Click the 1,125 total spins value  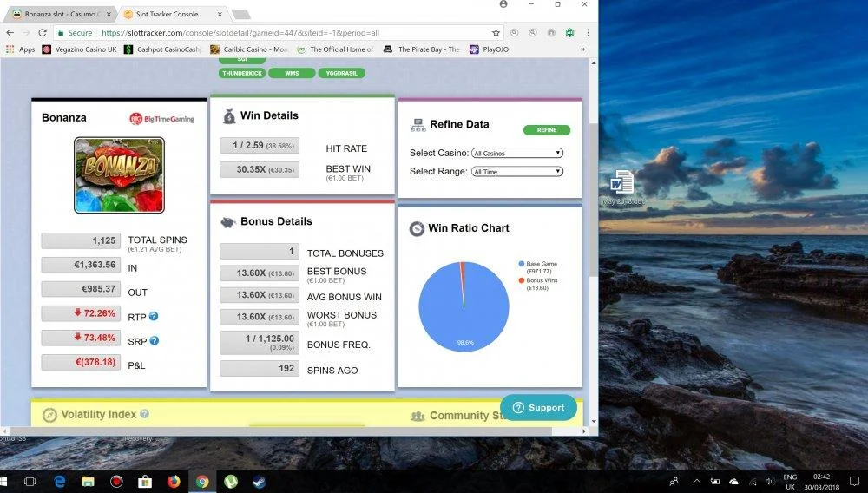[x=81, y=240]
